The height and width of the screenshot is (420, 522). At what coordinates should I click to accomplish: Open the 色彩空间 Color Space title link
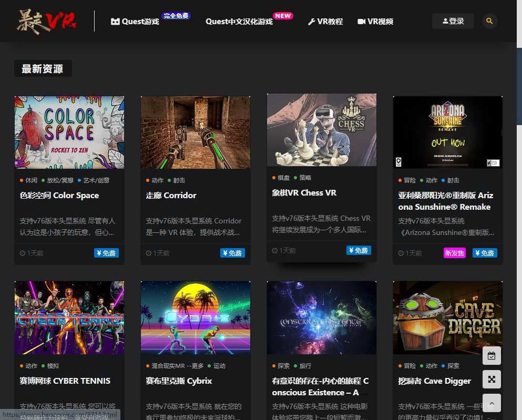click(x=59, y=196)
